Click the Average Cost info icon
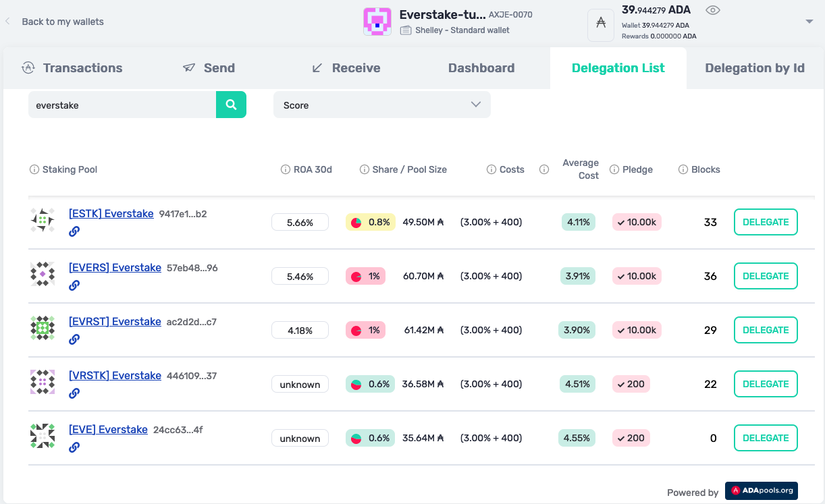825x504 pixels. coord(544,169)
